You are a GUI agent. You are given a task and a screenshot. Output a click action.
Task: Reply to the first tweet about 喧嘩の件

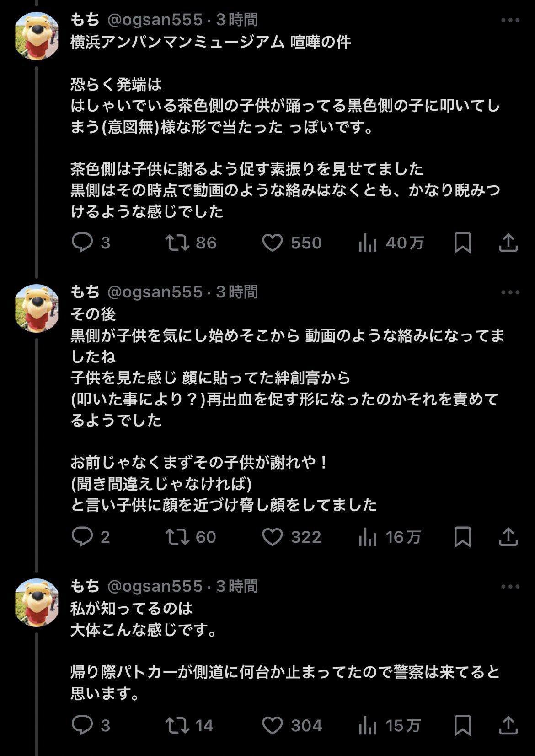[x=83, y=243]
